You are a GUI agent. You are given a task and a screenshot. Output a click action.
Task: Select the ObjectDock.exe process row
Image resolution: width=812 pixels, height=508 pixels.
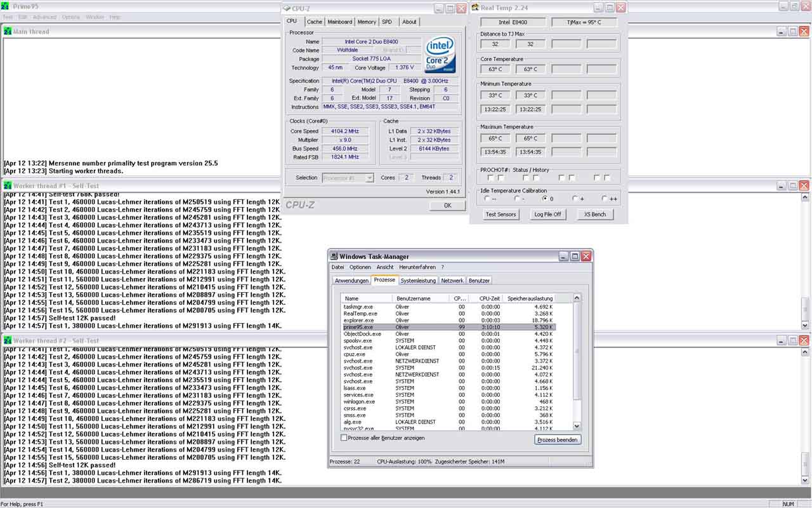click(448, 334)
